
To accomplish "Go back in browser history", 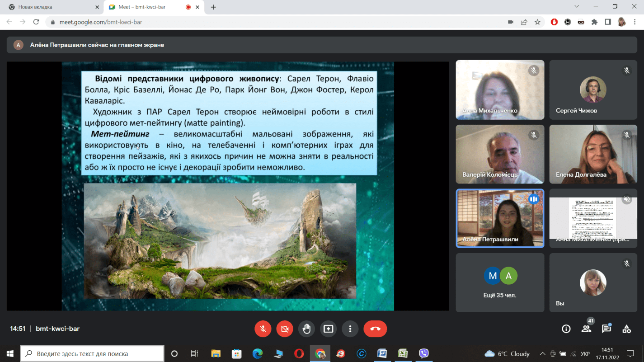I will tap(9, 22).
